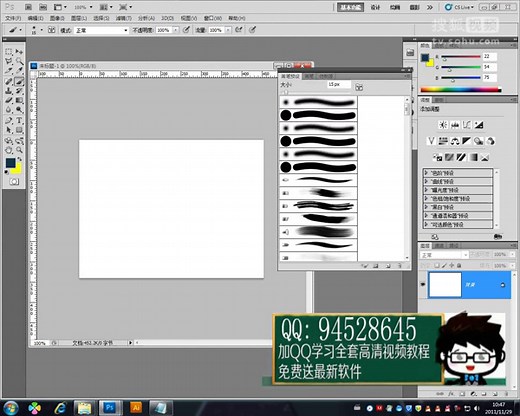Add a Curves adjustment

click(x=467, y=125)
